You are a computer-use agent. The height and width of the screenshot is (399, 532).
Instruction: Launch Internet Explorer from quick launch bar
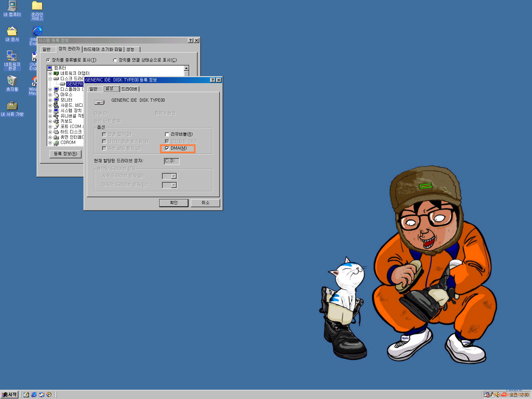(x=34, y=395)
